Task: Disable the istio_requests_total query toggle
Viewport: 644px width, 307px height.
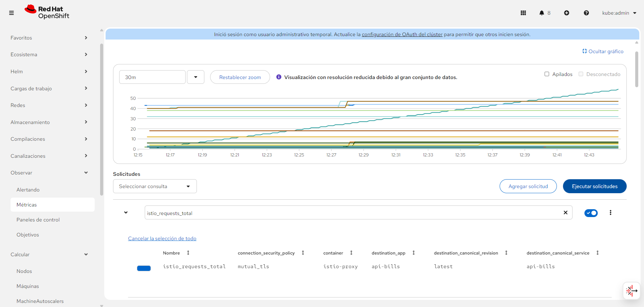Action: [x=591, y=213]
